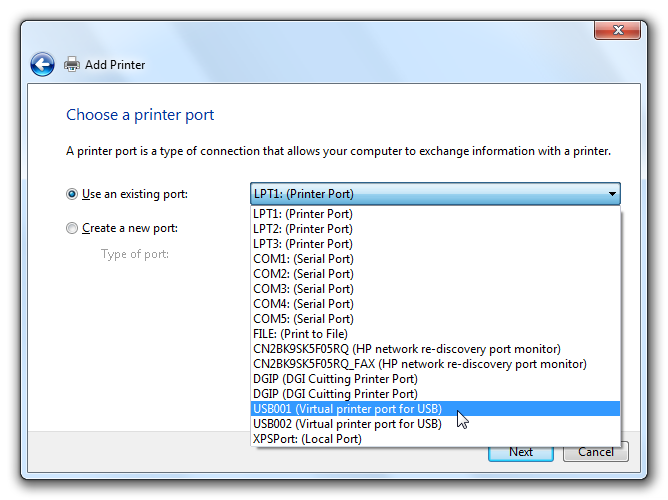
Task: Pick LPT3: (Printer Port) option
Action: (x=303, y=244)
